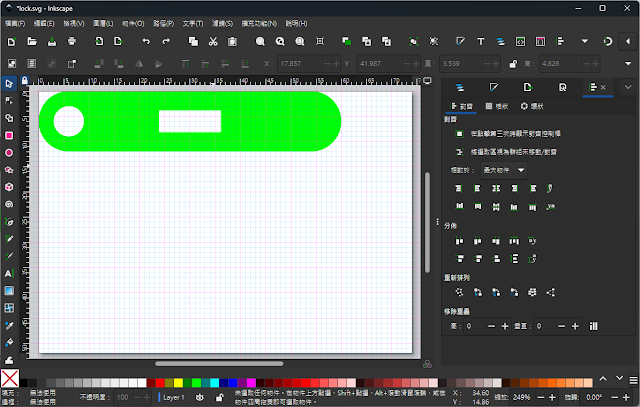Select the Circle/Ellipse tool
Screen dimensions: 640x407
(x=9, y=153)
